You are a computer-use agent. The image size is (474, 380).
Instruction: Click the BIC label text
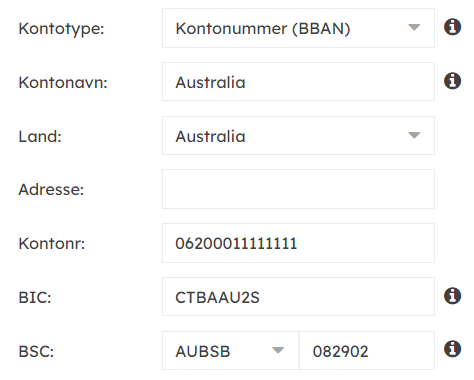35,298
